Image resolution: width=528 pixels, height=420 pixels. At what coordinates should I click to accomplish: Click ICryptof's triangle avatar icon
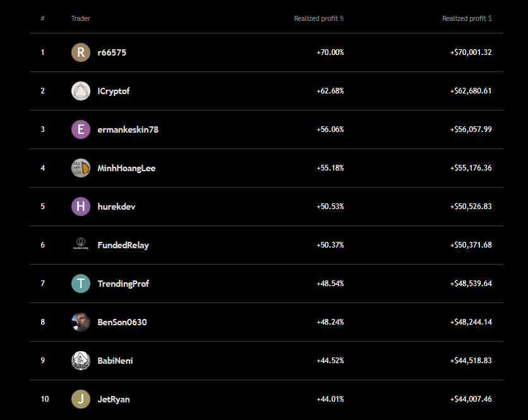tap(81, 91)
